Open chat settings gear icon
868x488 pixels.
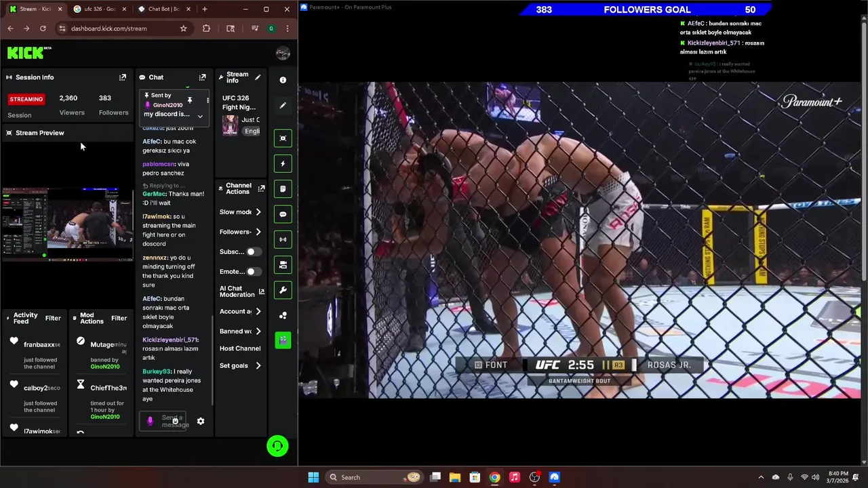point(201,421)
